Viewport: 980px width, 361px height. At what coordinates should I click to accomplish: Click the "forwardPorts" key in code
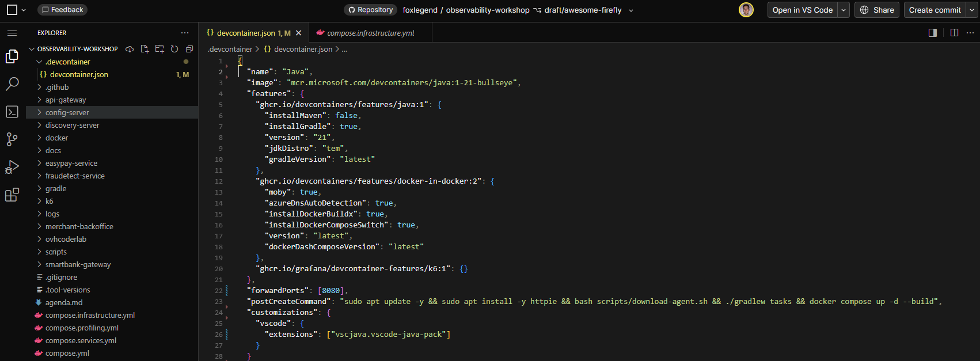(x=278, y=291)
